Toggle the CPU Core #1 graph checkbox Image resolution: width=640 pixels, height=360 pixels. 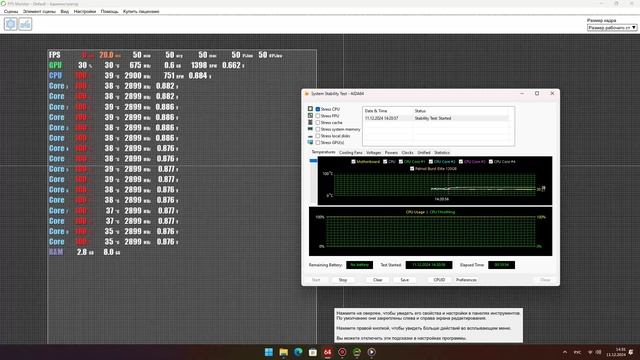coord(401,162)
